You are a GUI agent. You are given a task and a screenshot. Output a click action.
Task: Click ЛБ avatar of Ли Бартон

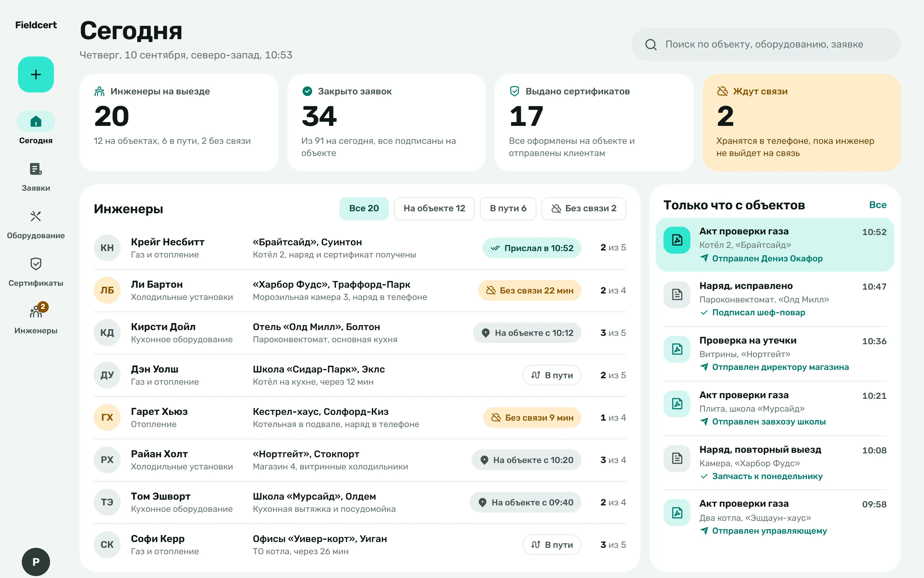coord(107,290)
